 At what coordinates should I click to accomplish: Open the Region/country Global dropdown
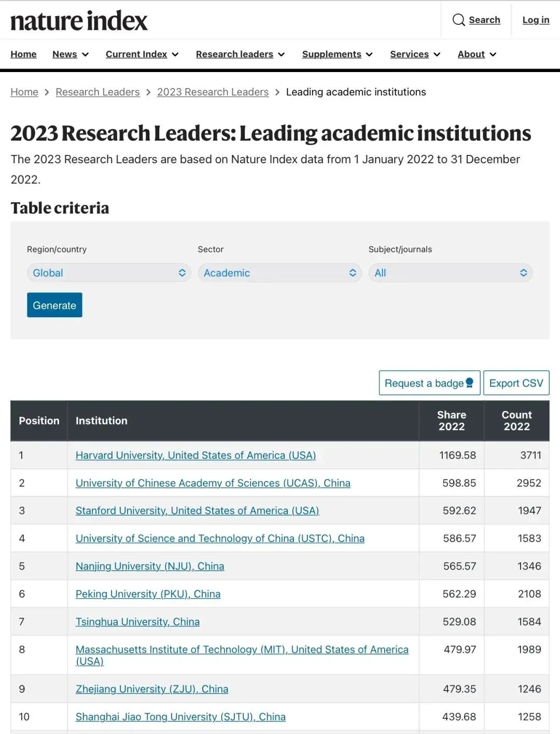point(109,273)
